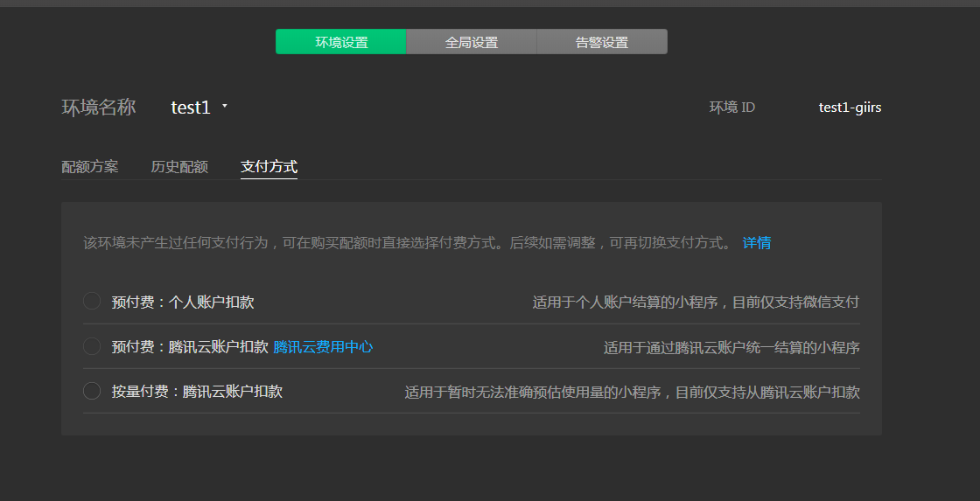Open the 配额方案 sub-tab

point(89,167)
